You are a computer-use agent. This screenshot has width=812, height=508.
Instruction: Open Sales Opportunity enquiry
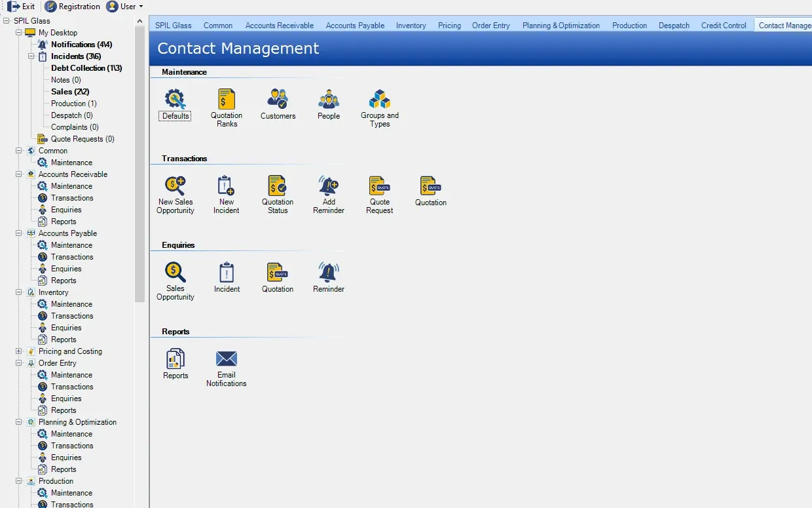(175, 281)
